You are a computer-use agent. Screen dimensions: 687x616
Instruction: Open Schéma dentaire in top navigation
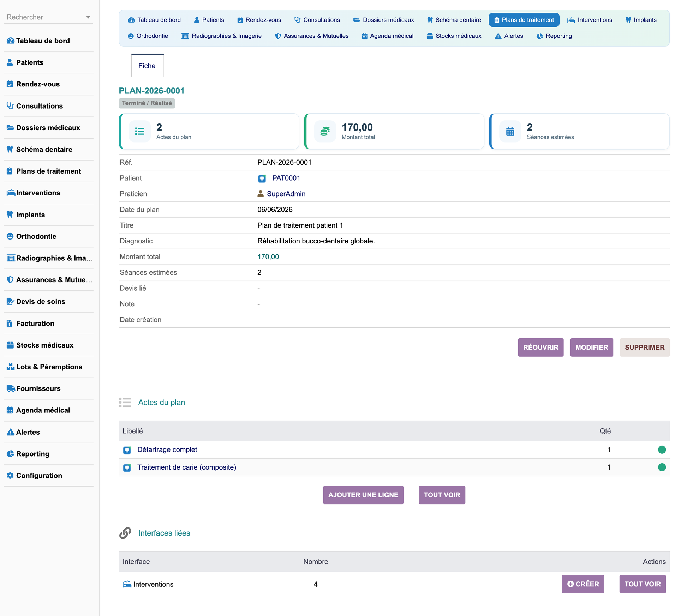coord(454,20)
